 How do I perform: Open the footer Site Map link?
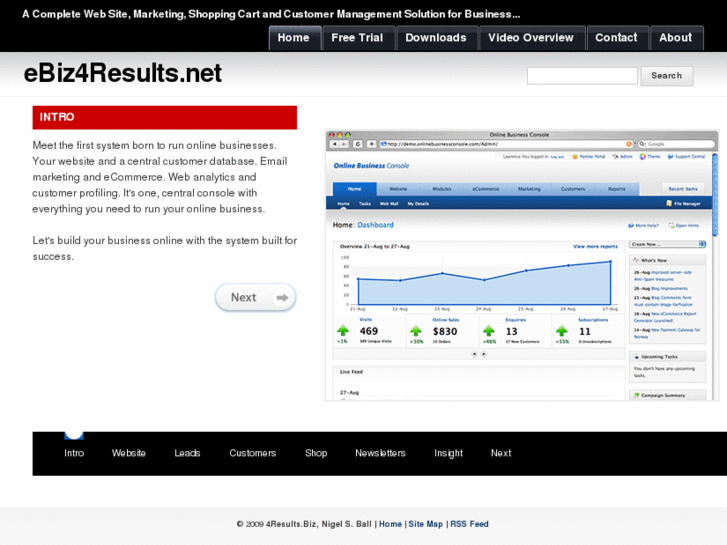426,524
